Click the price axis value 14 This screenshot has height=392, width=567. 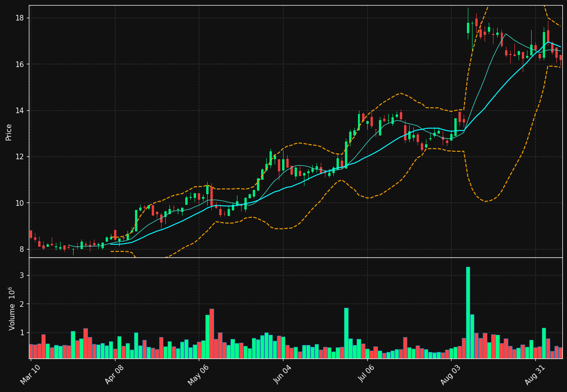click(20, 110)
